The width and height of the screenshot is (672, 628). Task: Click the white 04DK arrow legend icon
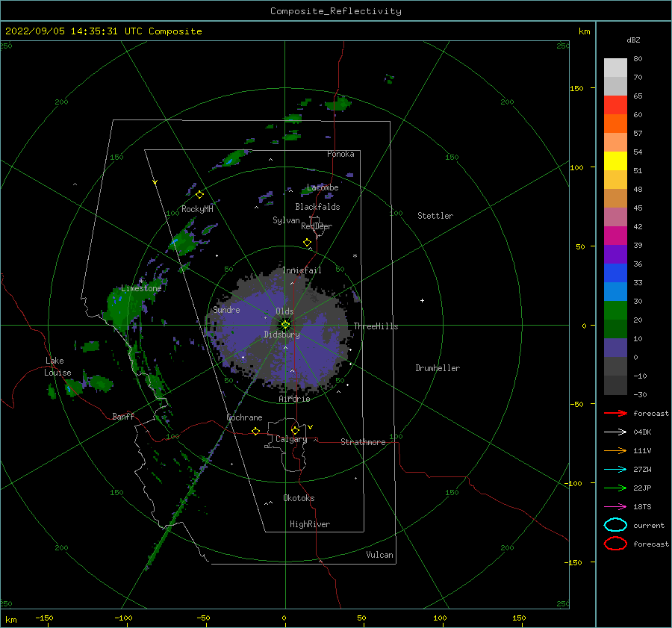pos(615,432)
